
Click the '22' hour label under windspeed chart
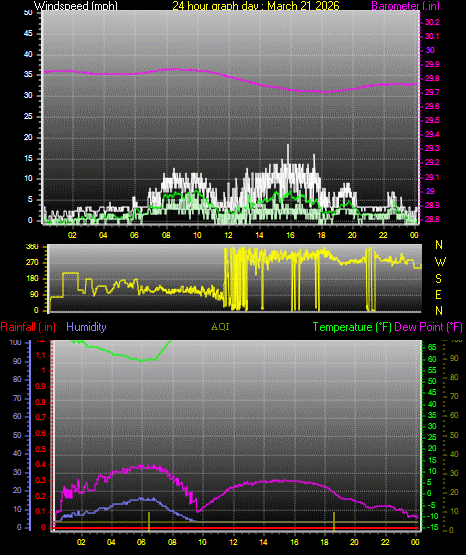[x=383, y=235]
